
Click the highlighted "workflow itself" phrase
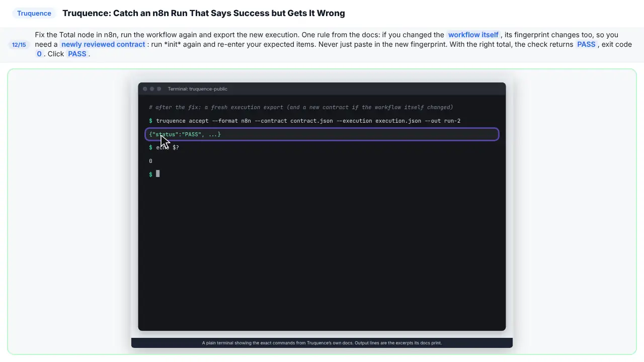click(x=473, y=35)
